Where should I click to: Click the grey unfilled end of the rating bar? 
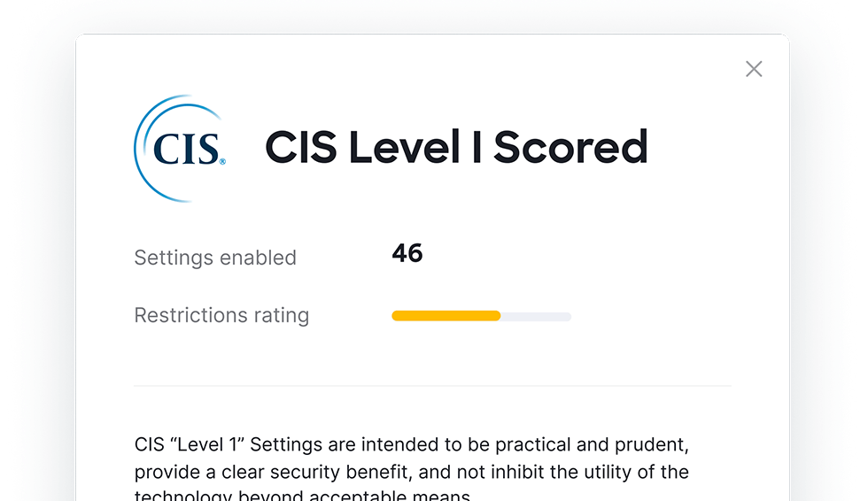click(x=537, y=316)
